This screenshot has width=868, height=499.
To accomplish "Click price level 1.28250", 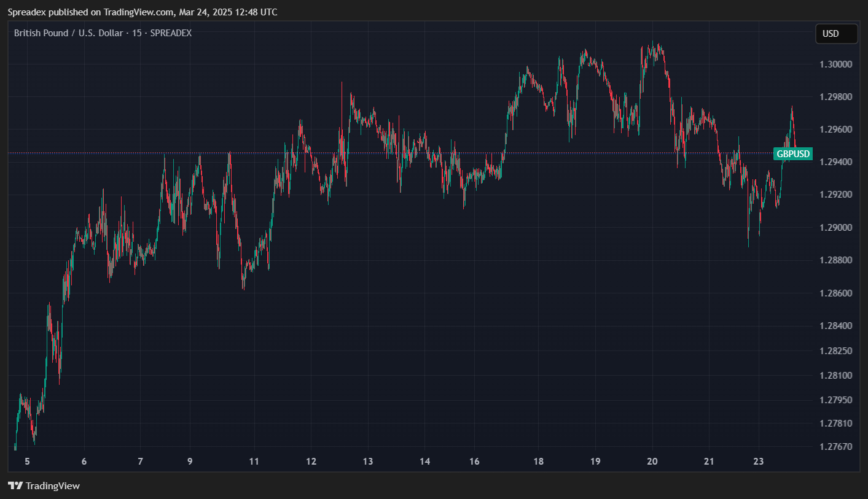I will tap(835, 350).
